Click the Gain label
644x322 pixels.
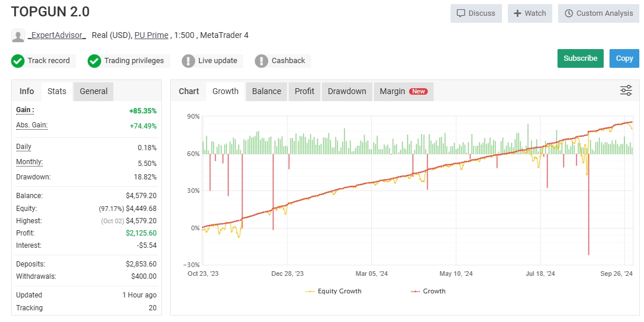pyautogui.click(x=25, y=110)
